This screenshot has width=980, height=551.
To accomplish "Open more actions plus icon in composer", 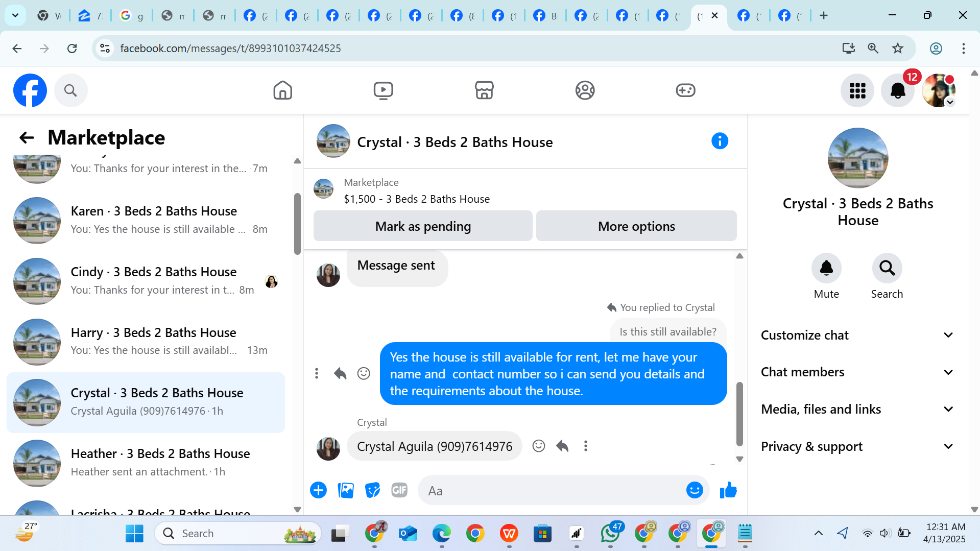I will coord(318,490).
